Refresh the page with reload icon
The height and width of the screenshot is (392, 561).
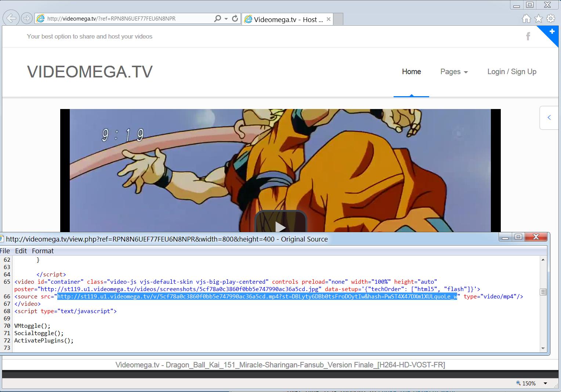(x=235, y=18)
